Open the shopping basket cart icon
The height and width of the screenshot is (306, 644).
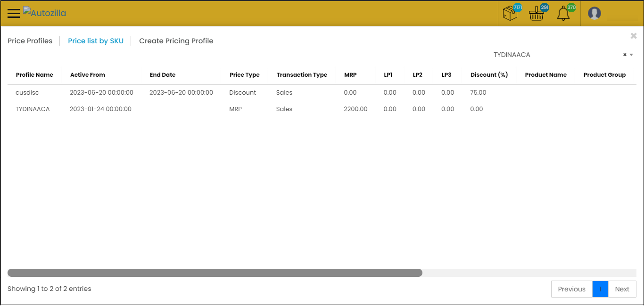(537, 13)
